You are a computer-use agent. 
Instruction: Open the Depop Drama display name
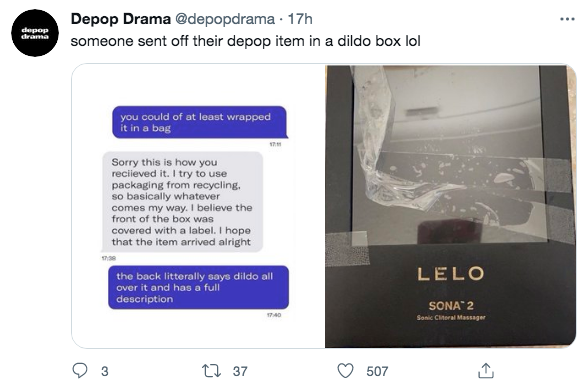[x=121, y=19]
